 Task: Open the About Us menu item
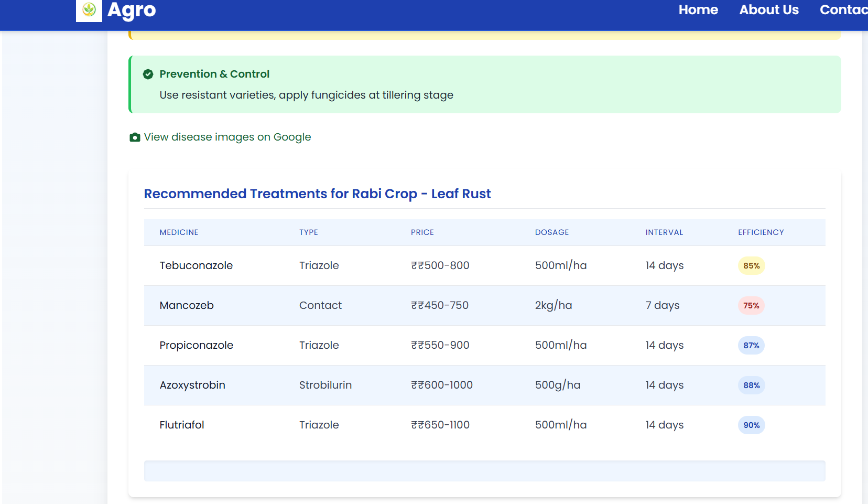click(x=769, y=10)
